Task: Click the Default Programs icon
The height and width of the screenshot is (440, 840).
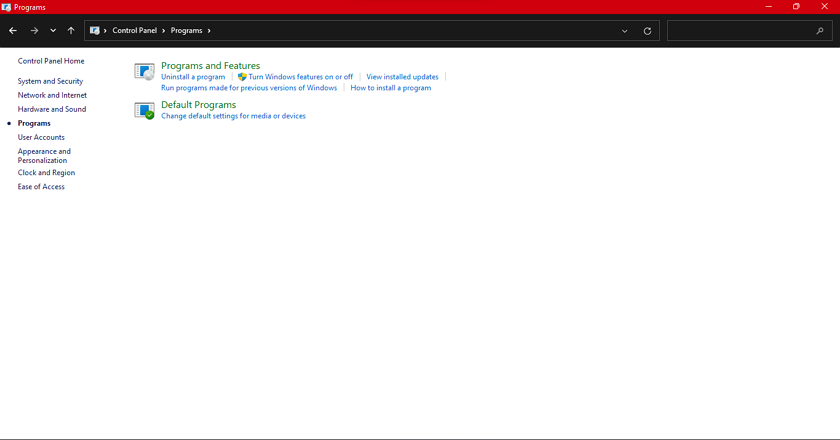Action: click(144, 110)
